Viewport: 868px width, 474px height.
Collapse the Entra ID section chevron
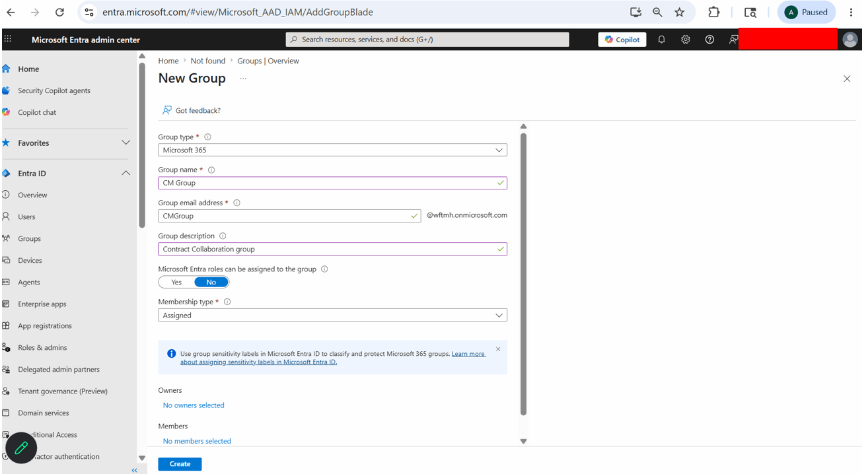[x=126, y=173]
